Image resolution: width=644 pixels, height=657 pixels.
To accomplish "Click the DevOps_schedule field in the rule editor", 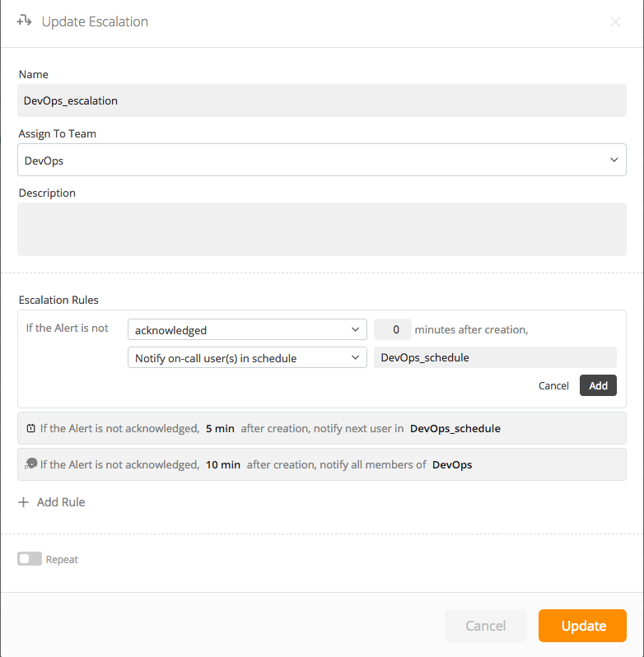I will (x=494, y=358).
